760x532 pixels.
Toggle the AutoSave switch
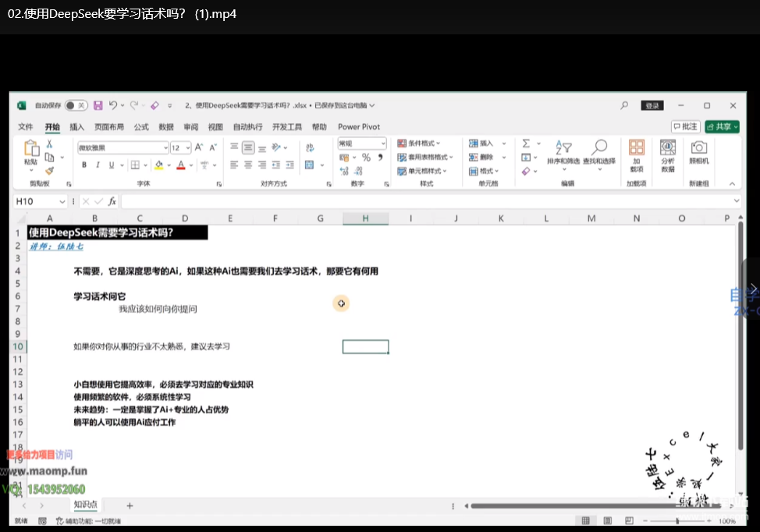click(x=76, y=105)
